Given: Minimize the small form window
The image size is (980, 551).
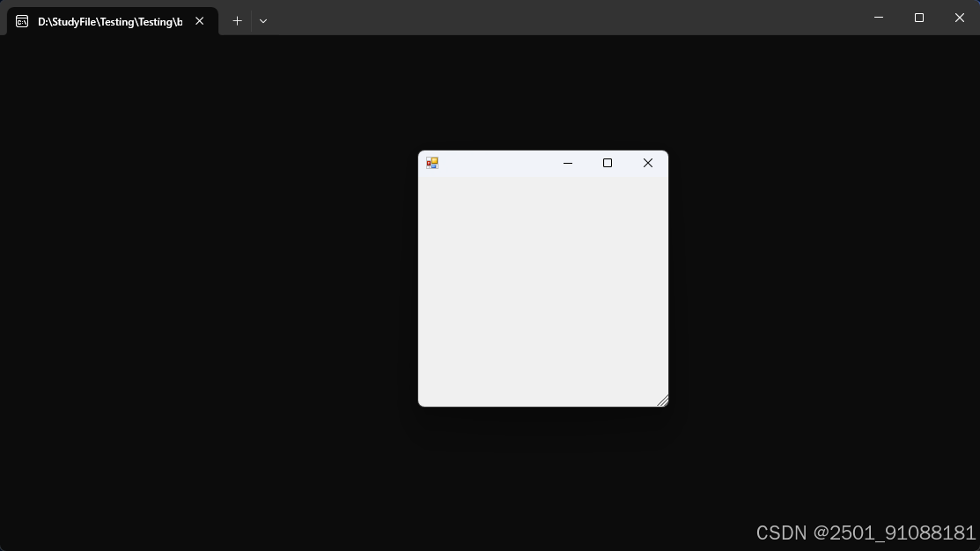Looking at the screenshot, I should [x=568, y=163].
